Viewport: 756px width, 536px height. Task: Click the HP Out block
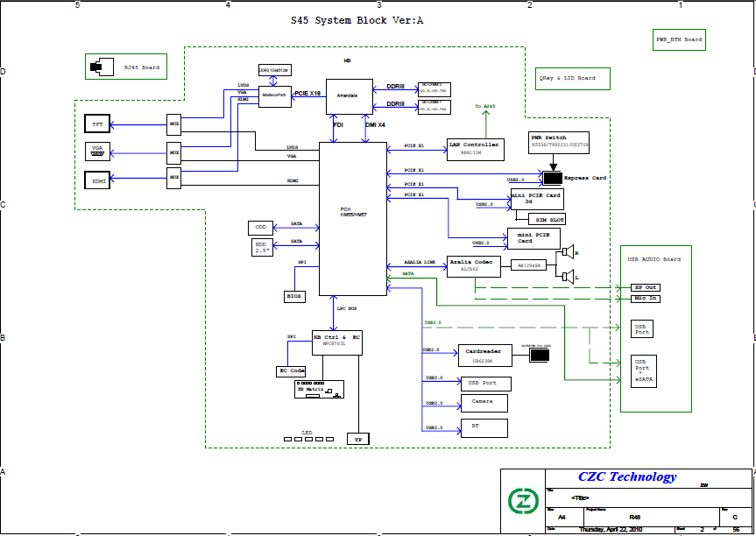[645, 288]
